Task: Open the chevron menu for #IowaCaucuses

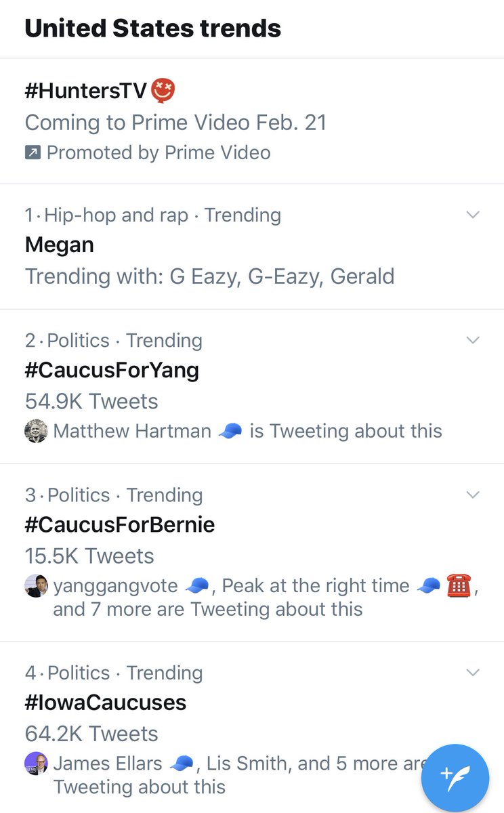Action: pyautogui.click(x=474, y=673)
